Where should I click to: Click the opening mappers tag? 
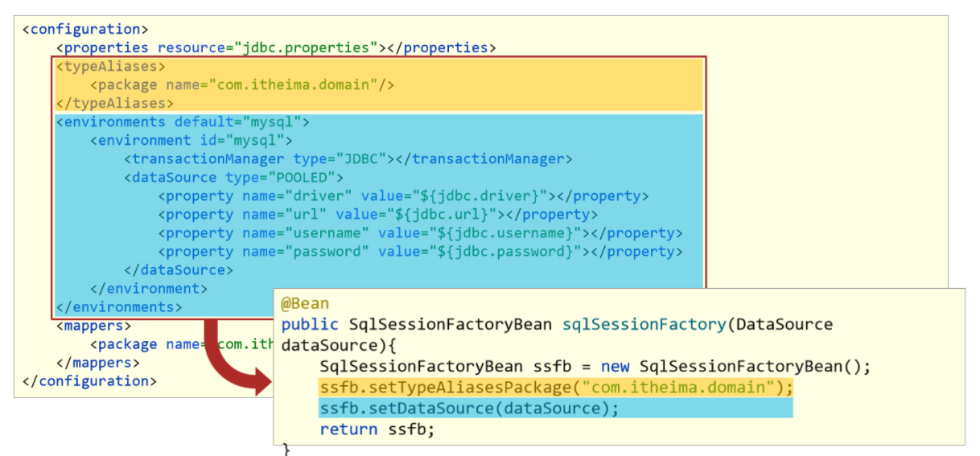coord(93,326)
